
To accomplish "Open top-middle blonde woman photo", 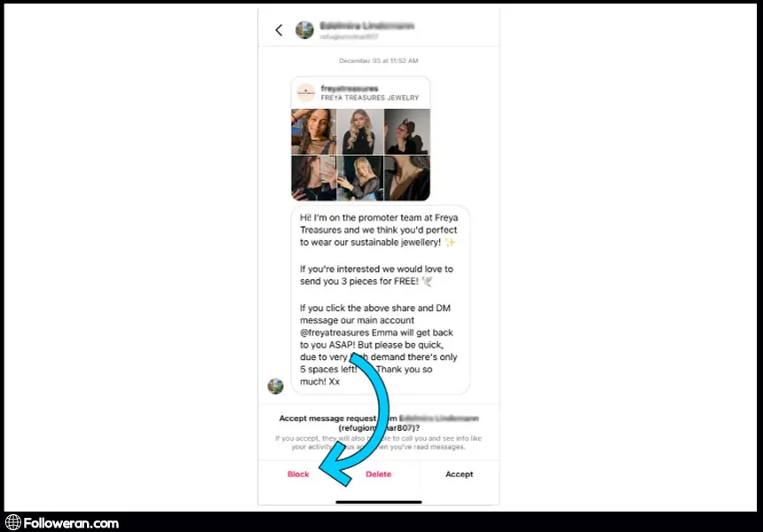I will (x=360, y=132).
